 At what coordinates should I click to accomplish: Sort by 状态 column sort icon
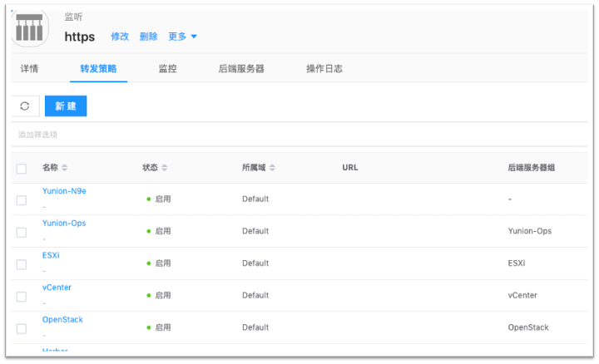coord(165,168)
